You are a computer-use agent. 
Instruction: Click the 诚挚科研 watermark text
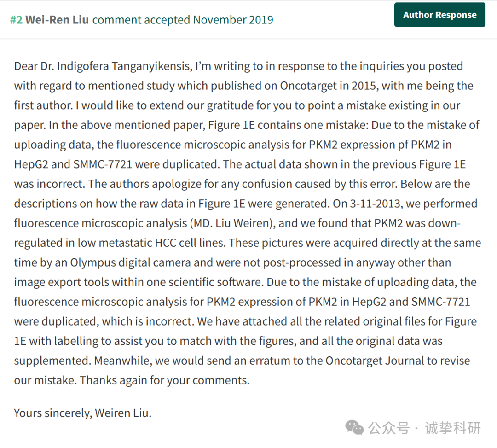click(453, 428)
